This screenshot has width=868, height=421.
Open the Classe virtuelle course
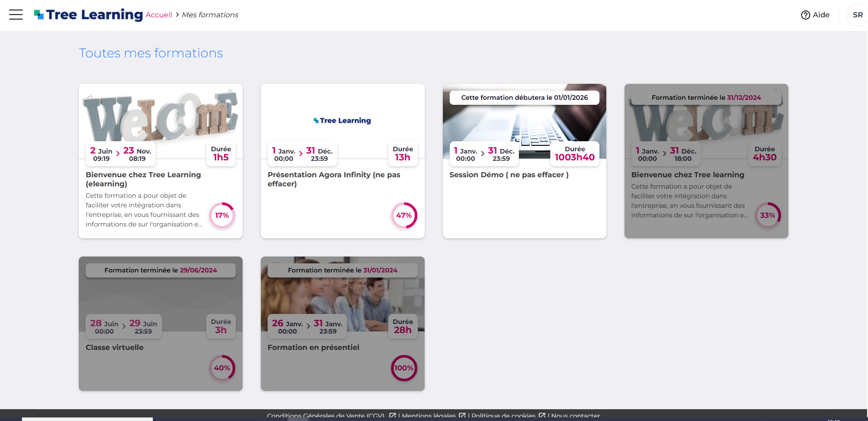tap(115, 348)
